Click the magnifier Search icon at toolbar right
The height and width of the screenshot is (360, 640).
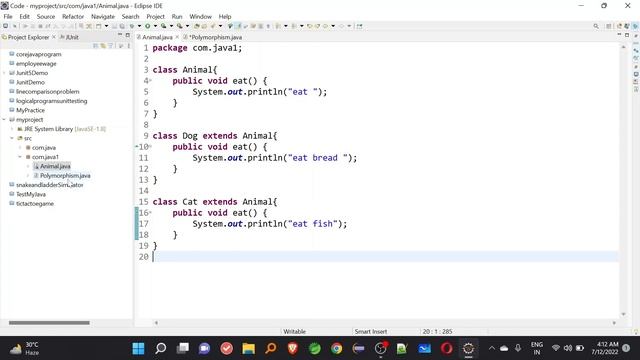pyautogui.click(x=596, y=26)
